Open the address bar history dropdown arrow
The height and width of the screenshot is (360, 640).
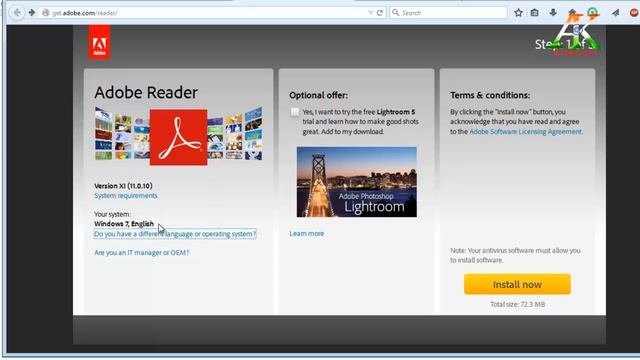click(370, 13)
